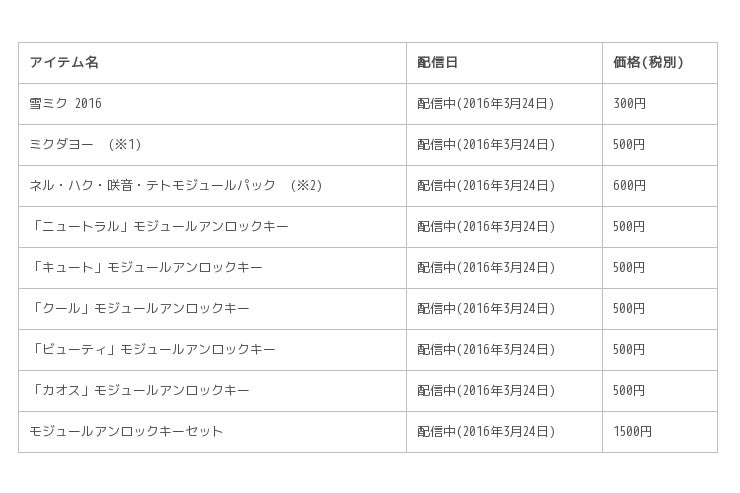Select the ミクダヨー (※1) item cell
Viewport: 740px width, 493px height.
[85, 145]
